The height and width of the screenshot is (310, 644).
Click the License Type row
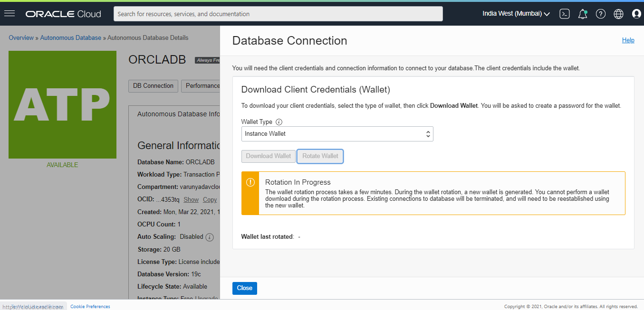tap(179, 262)
